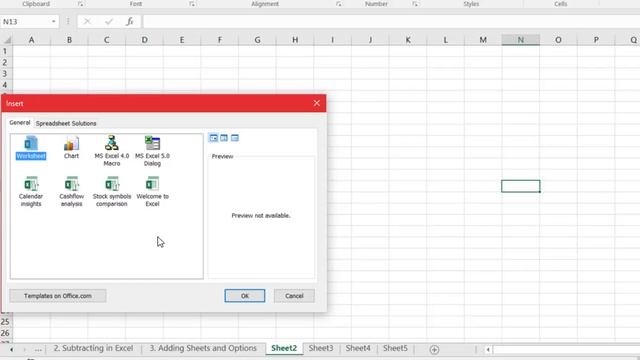
Task: Select row 26 header
Action: [6, 333]
